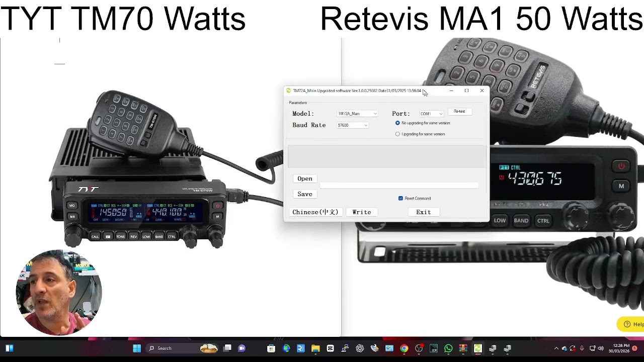The height and width of the screenshot is (362, 644).
Task: Switch to the green upgrade software taskbar icon
Action: click(x=477, y=348)
